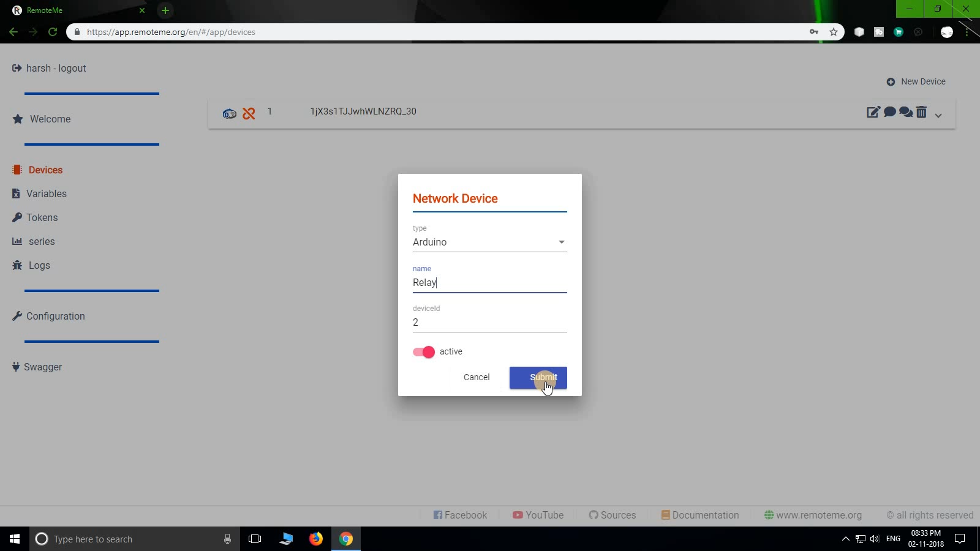Select the Tokens key icon
Image resolution: width=980 pixels, height=551 pixels.
(x=41, y=217)
